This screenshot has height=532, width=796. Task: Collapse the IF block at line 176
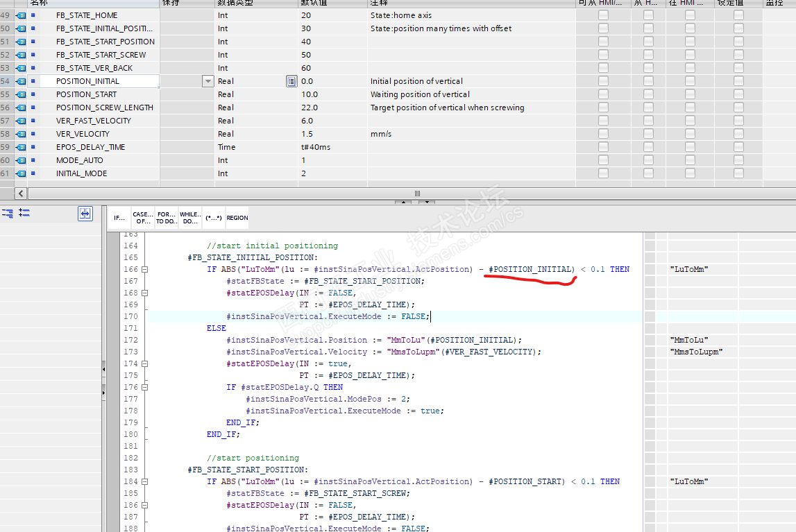[x=144, y=387]
